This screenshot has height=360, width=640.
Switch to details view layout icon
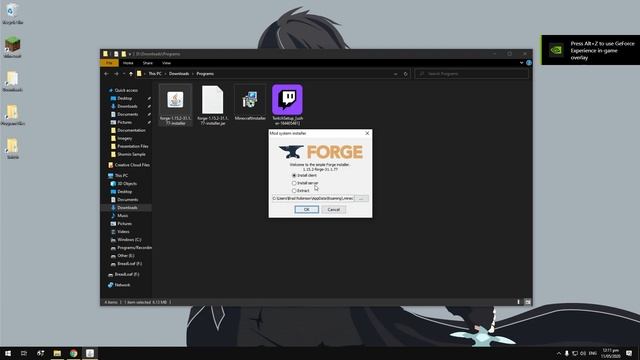click(x=519, y=302)
